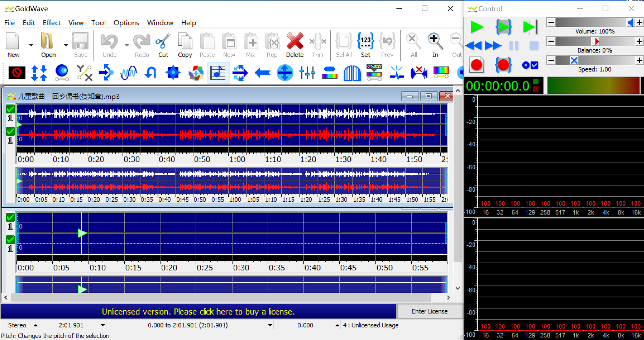Viewport: 644px width, 340px height.
Task: Click the Reverse blue arrow effect icon
Action: click(263, 73)
